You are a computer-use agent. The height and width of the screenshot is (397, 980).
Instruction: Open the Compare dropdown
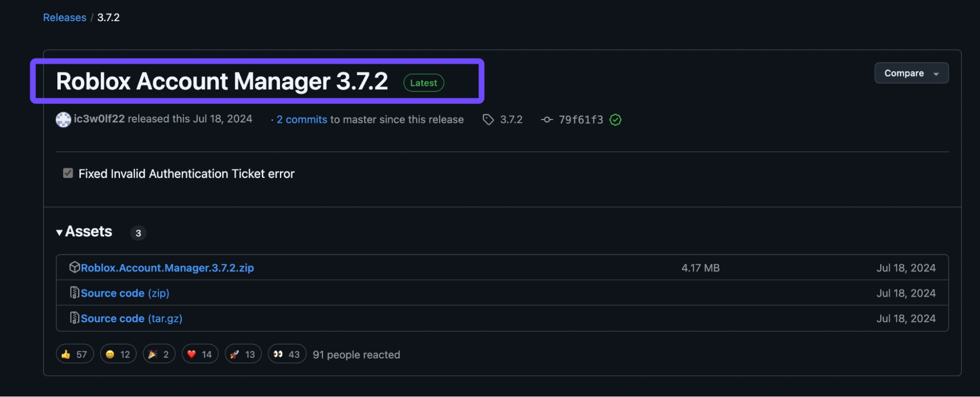[911, 73]
